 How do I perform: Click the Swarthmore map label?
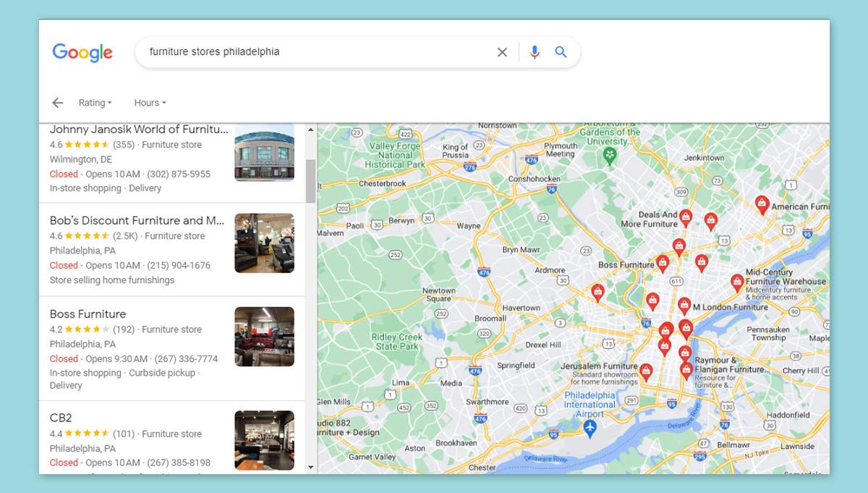[488, 402]
